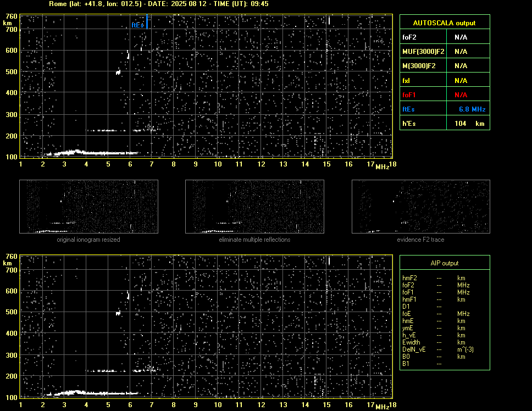The width and height of the screenshot is (532, 411).
Task: Click the 'evidence F2 trace' caption
Action: 420,240
